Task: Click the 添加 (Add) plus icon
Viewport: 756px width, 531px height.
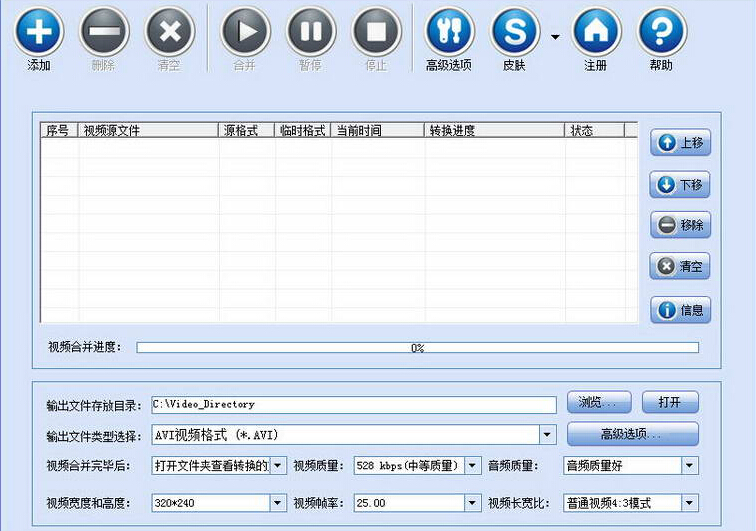Action: [x=39, y=31]
